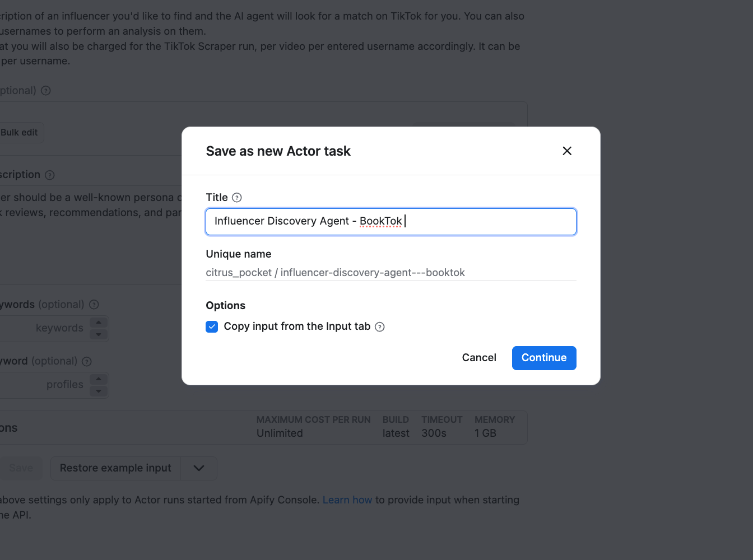Screen dimensions: 753x560
Task: Open the Learn how link
Action: pyautogui.click(x=347, y=500)
